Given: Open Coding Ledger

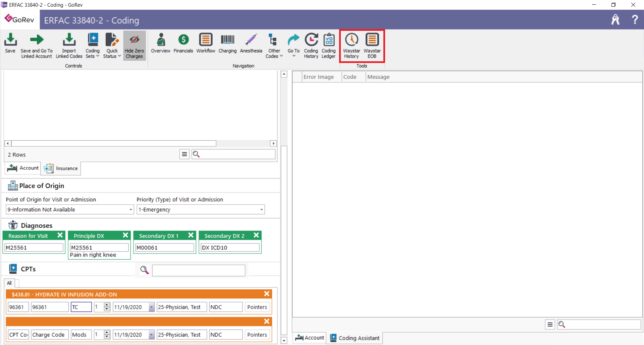Looking at the screenshot, I should point(329,46).
